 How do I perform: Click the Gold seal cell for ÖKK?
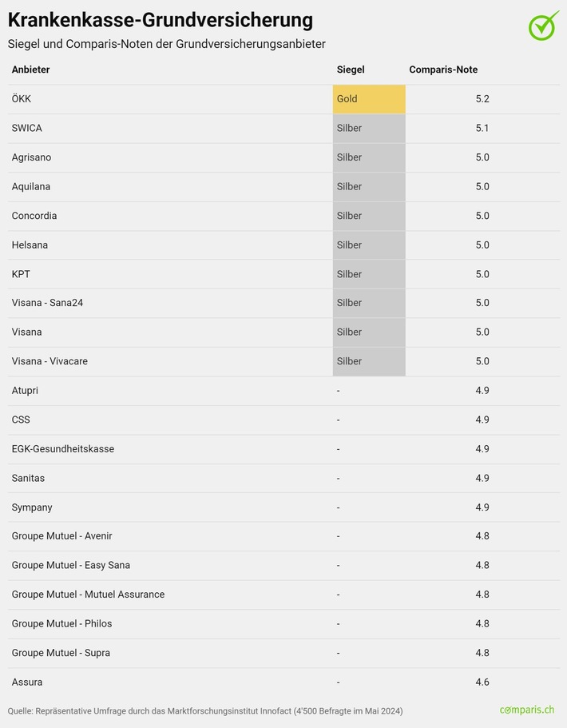tap(368, 99)
